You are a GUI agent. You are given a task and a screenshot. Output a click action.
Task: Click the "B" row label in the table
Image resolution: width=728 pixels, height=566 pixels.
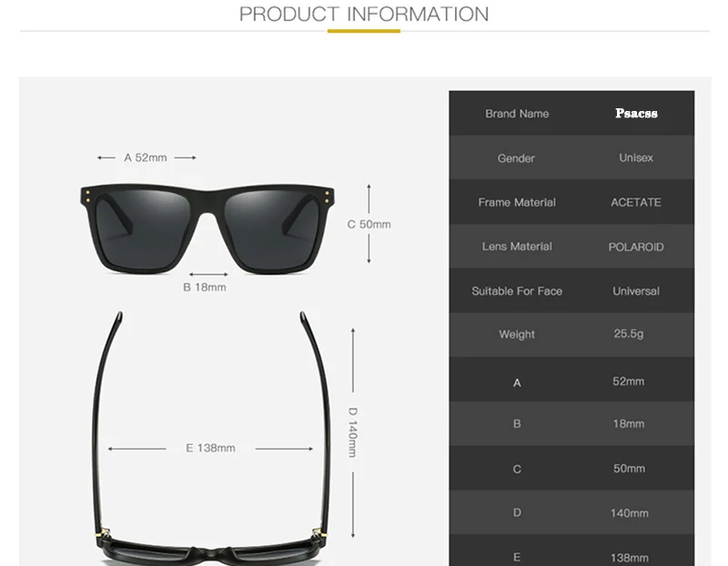(517, 424)
